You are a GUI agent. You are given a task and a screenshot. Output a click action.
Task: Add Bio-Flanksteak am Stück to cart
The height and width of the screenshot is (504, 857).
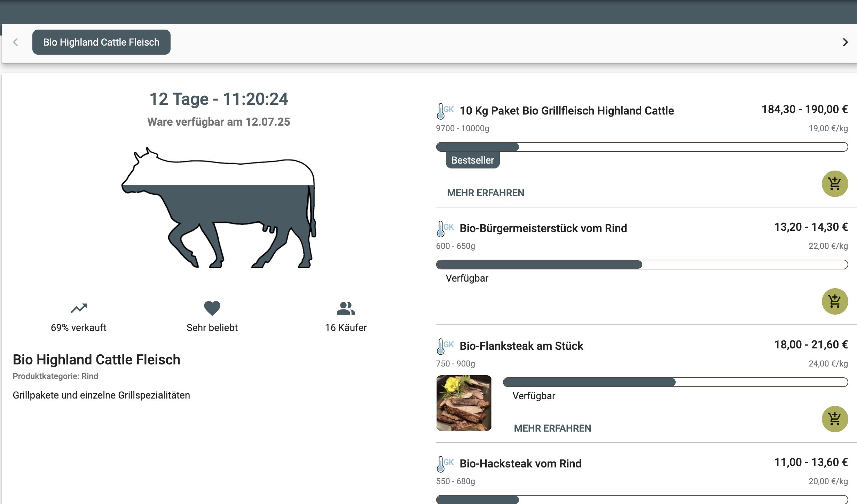pos(835,419)
